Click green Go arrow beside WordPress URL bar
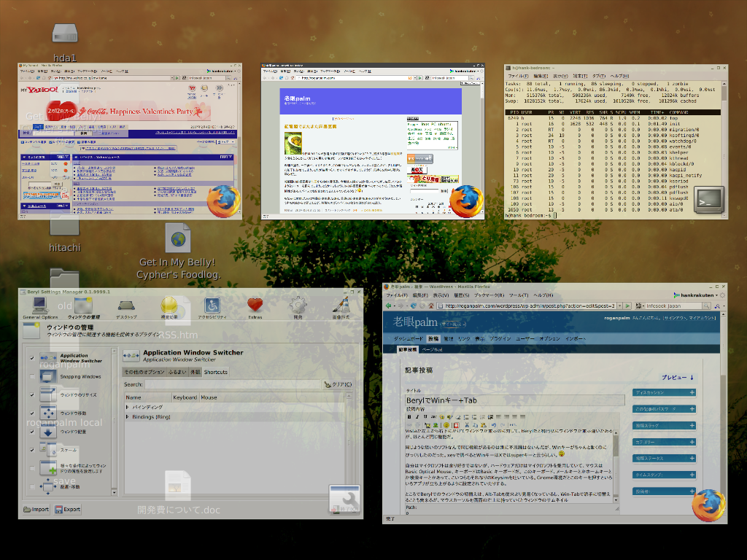The width and height of the screenshot is (747, 560). coord(627,306)
